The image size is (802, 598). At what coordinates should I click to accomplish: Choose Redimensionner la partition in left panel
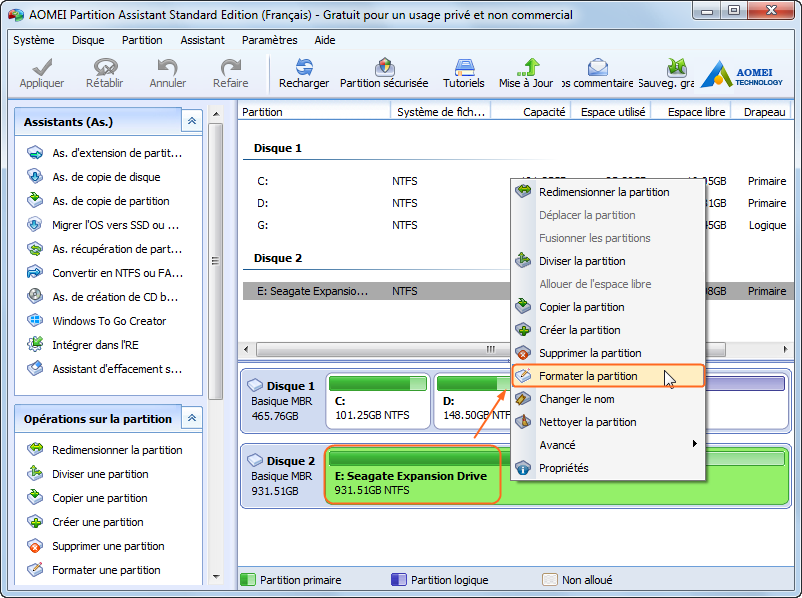[x=105, y=450]
